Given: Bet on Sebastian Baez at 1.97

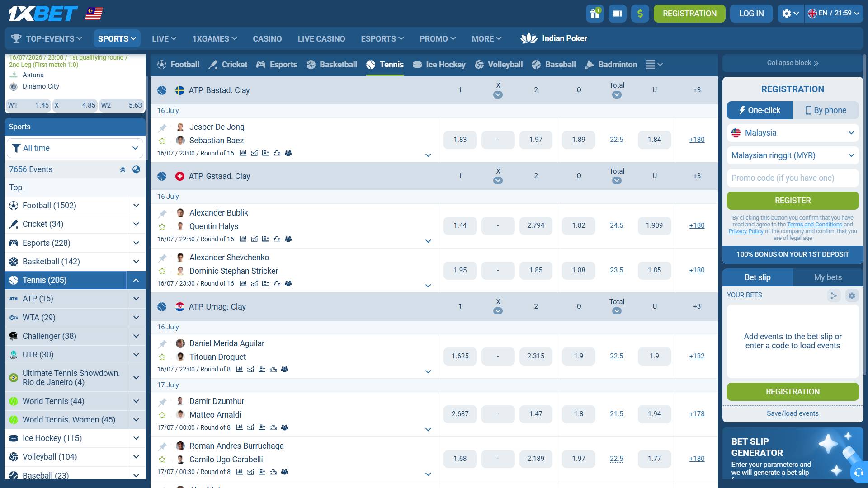Looking at the screenshot, I should pos(536,140).
